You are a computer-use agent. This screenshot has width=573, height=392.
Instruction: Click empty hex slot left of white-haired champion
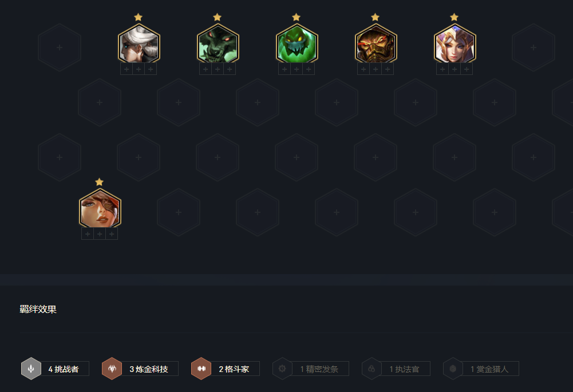(60, 47)
